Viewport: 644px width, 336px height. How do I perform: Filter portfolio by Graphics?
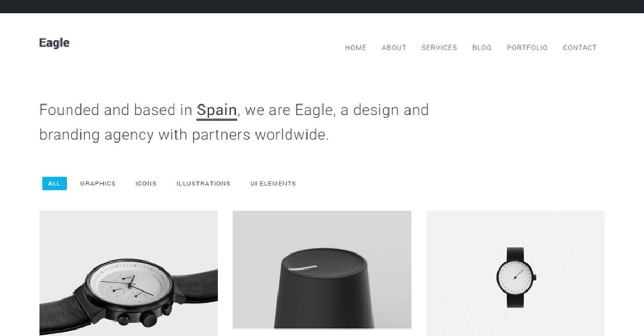[98, 183]
